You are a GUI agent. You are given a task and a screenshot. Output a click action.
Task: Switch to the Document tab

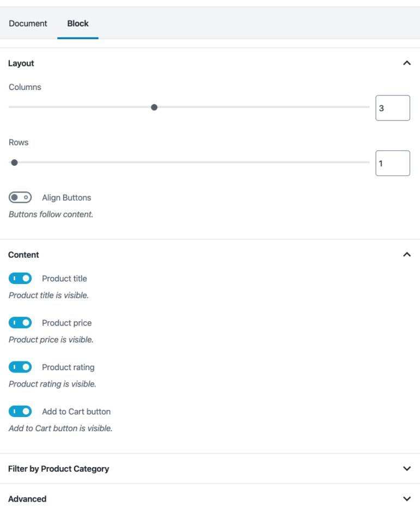tap(28, 23)
